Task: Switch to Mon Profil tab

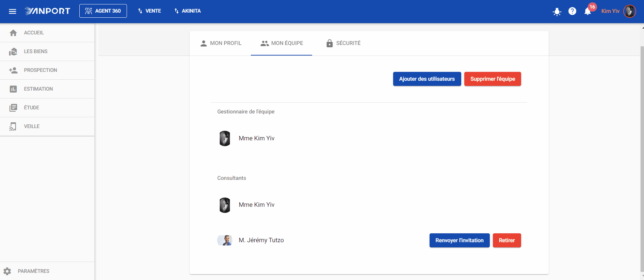Action: (x=221, y=43)
